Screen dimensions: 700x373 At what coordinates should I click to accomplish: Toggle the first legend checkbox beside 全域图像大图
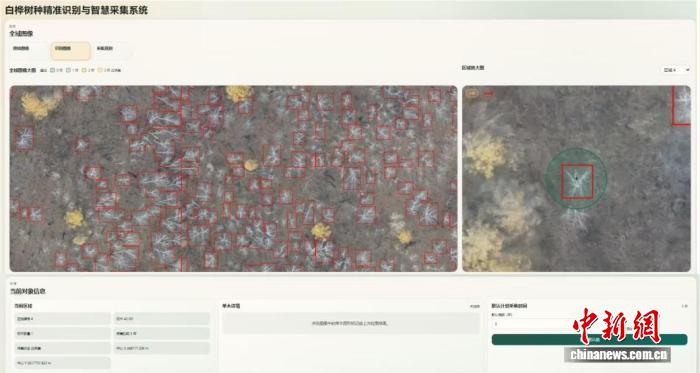[x=52, y=70]
